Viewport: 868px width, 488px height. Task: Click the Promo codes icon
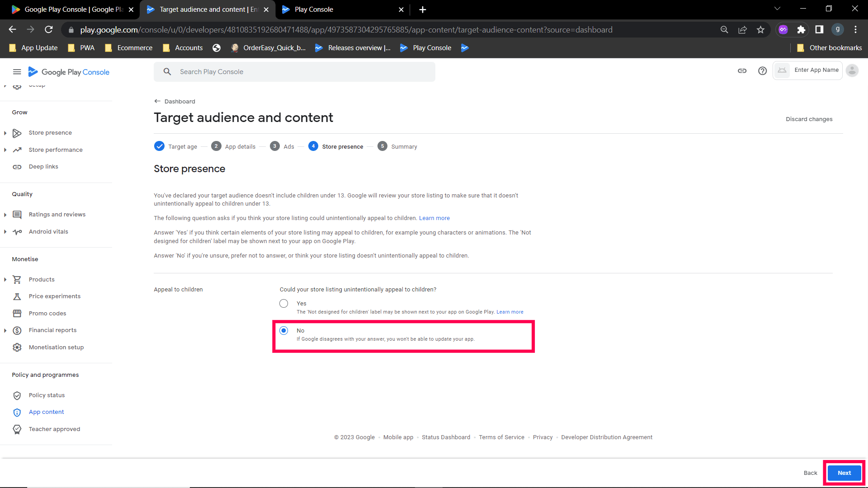(x=17, y=313)
